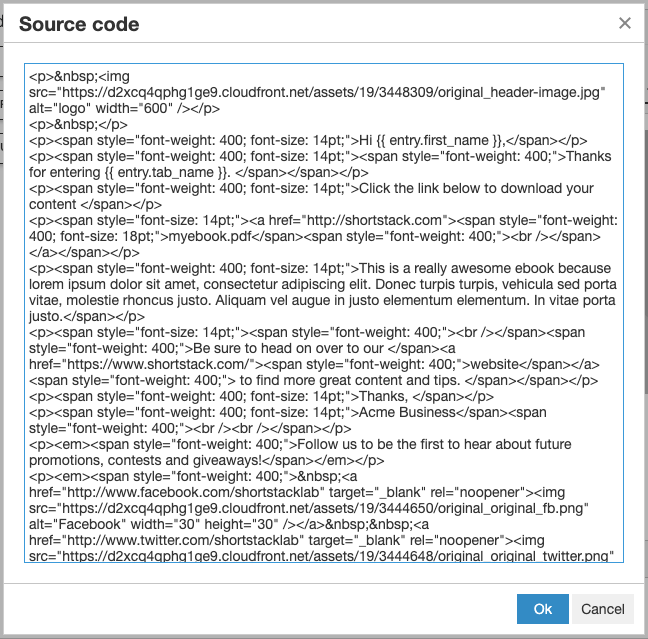This screenshot has height=639, width=648.
Task: Click the line ending 'Thanks, </span></p>'
Action: click(x=261, y=397)
